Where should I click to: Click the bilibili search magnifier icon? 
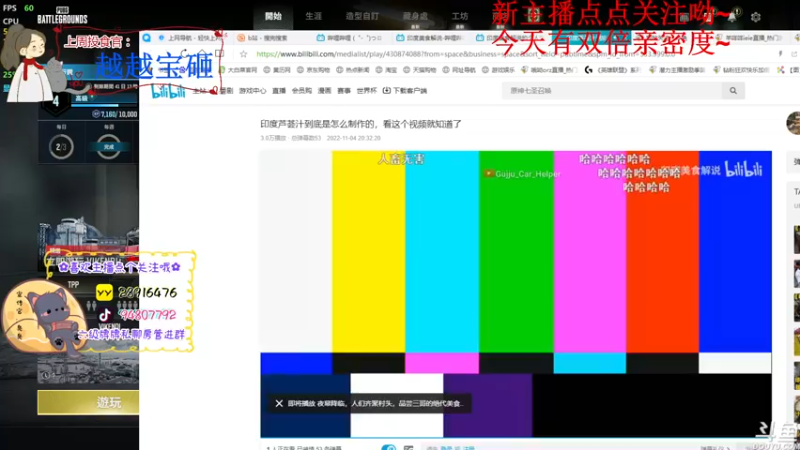[733, 91]
